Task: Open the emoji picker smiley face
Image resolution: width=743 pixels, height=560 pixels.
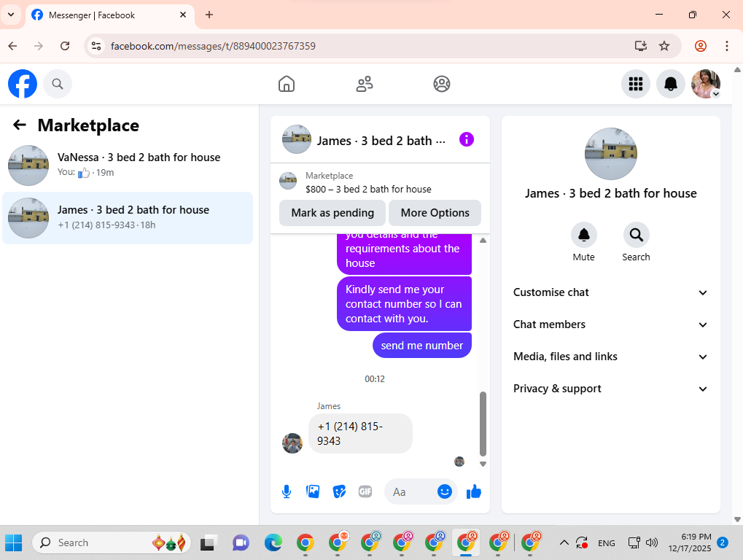Action: (445, 491)
